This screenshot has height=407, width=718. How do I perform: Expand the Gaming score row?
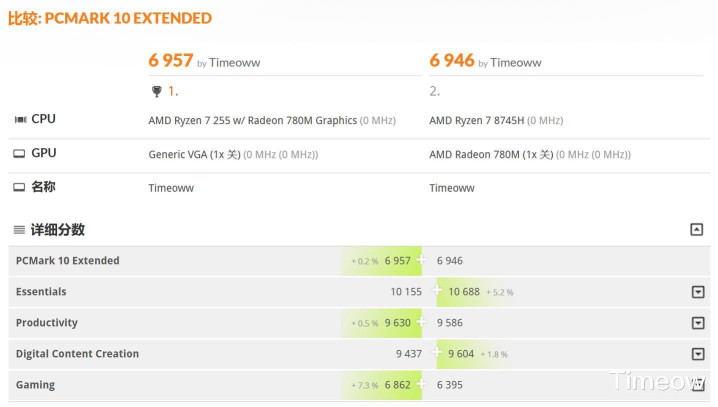coord(698,385)
